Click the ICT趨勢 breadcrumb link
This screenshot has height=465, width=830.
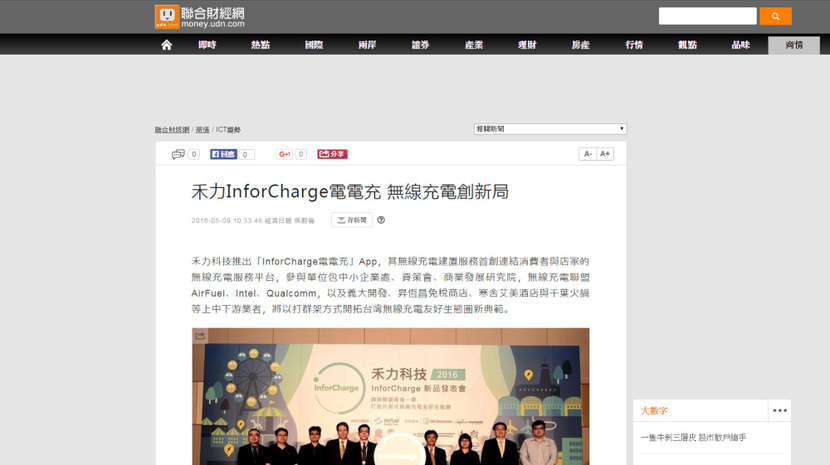pyautogui.click(x=228, y=130)
